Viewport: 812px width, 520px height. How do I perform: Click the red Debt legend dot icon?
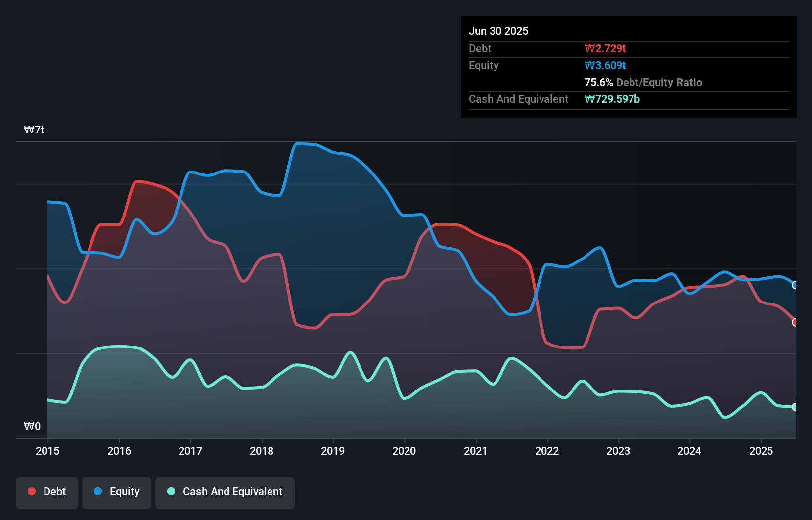(x=31, y=491)
